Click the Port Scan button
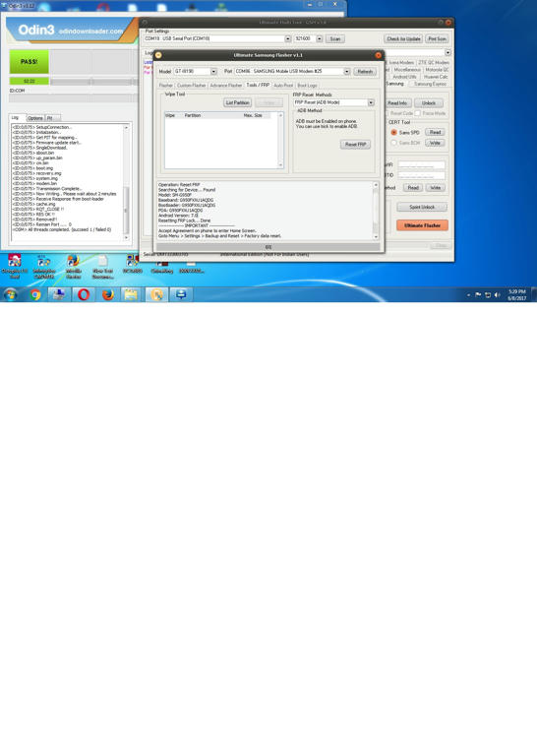 (x=437, y=38)
